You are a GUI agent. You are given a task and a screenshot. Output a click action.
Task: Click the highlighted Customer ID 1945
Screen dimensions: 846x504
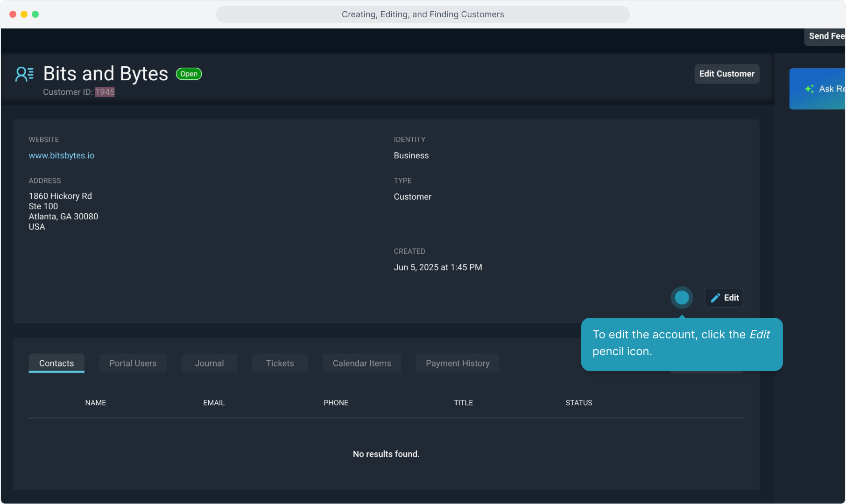105,92
